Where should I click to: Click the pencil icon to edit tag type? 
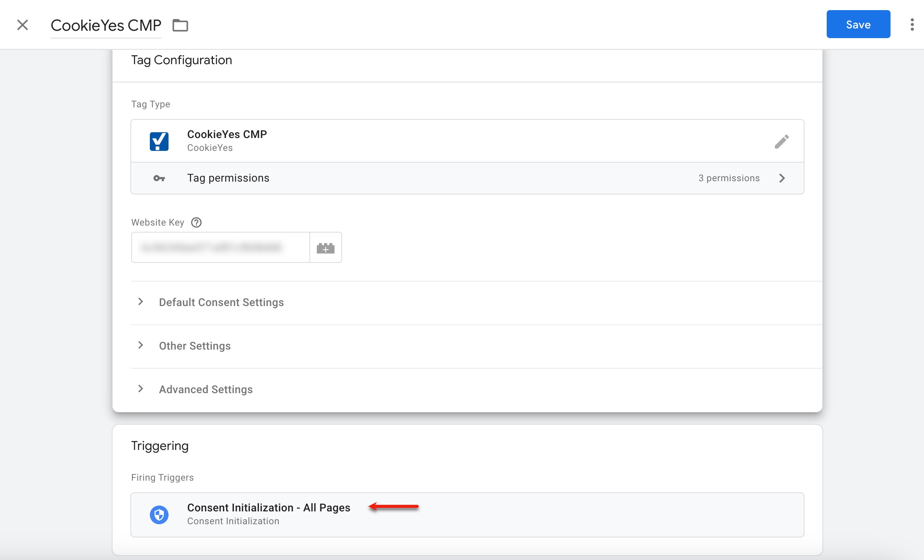(x=782, y=141)
